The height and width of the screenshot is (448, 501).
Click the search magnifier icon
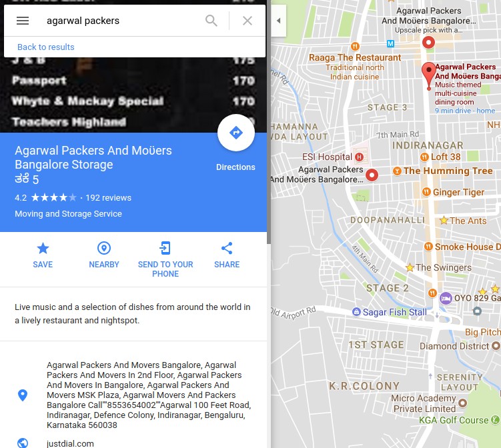point(211,21)
